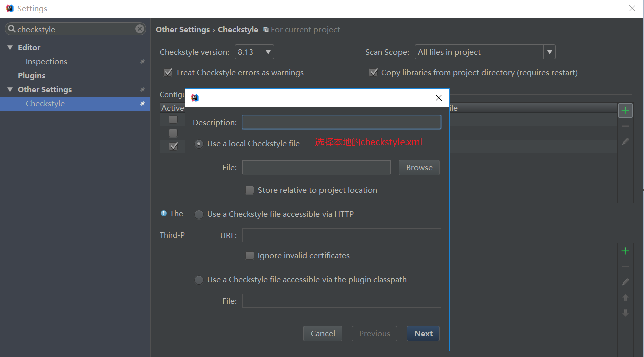
Task: Click the Active column header
Action: click(173, 108)
